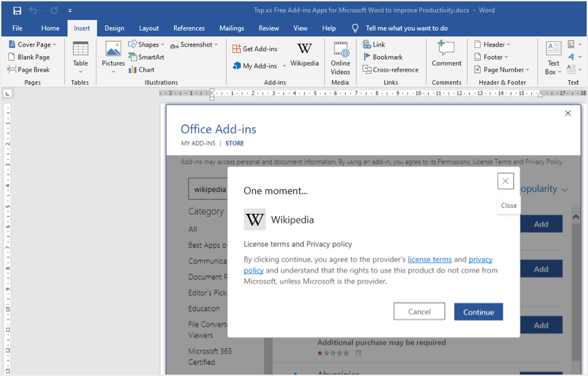Open the References tab
Screen dimensions: 588x376
point(189,28)
